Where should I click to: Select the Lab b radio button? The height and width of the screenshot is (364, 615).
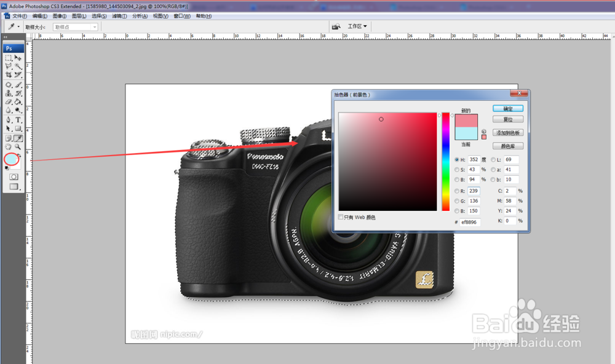click(x=493, y=180)
